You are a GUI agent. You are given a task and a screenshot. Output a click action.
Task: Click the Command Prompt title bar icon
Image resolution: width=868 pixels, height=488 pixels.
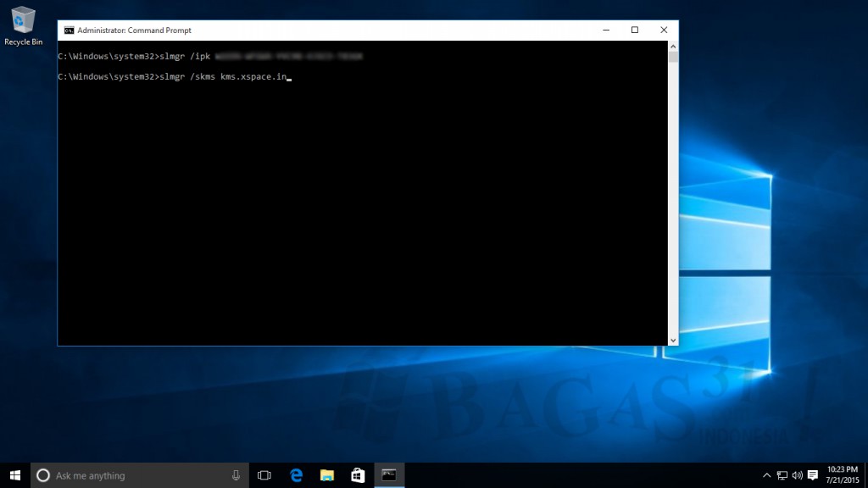coord(69,30)
